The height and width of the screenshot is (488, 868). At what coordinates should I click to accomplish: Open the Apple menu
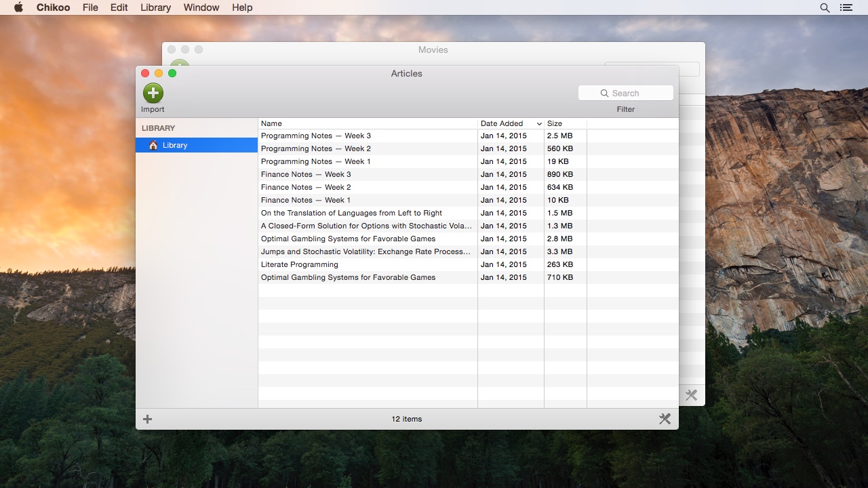click(18, 7)
